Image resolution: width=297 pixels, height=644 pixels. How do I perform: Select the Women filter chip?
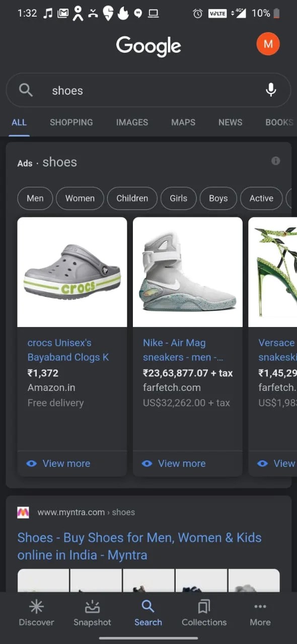80,198
